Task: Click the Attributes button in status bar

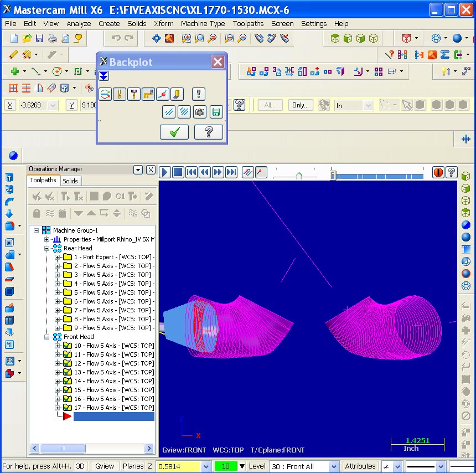Action: coord(360,466)
